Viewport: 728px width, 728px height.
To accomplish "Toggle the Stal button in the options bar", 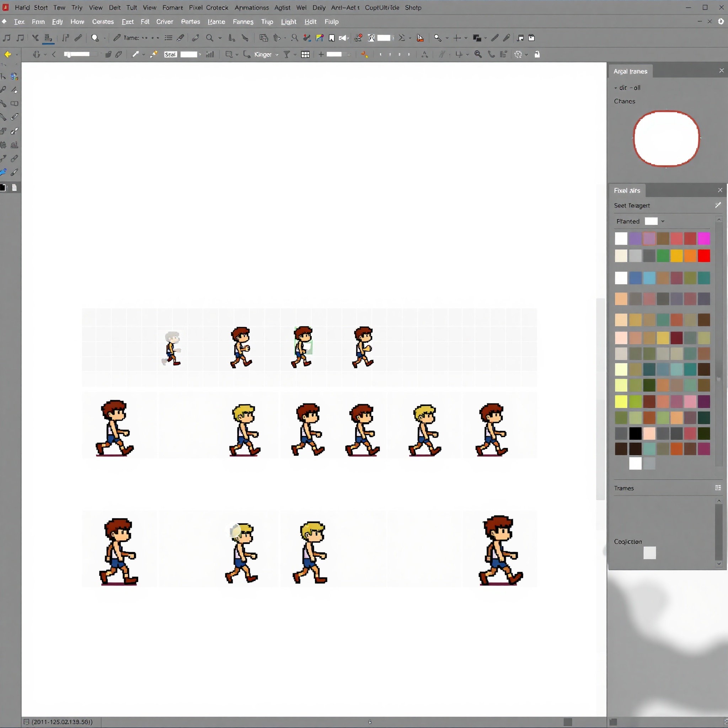I will pos(170,54).
